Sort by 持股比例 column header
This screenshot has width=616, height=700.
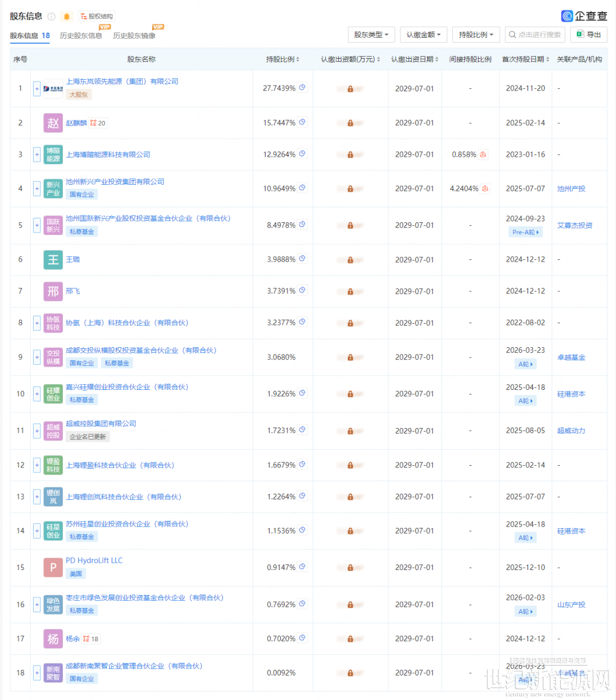pyautogui.click(x=282, y=59)
